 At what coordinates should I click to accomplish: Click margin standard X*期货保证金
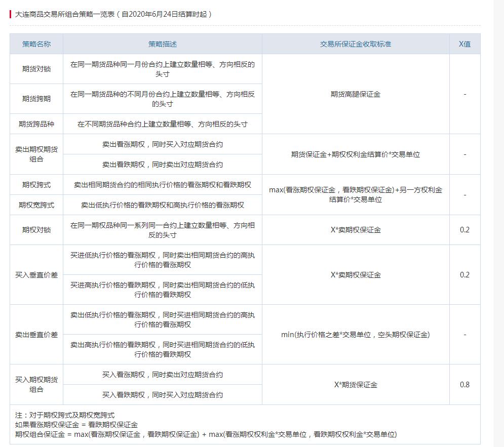(x=356, y=385)
